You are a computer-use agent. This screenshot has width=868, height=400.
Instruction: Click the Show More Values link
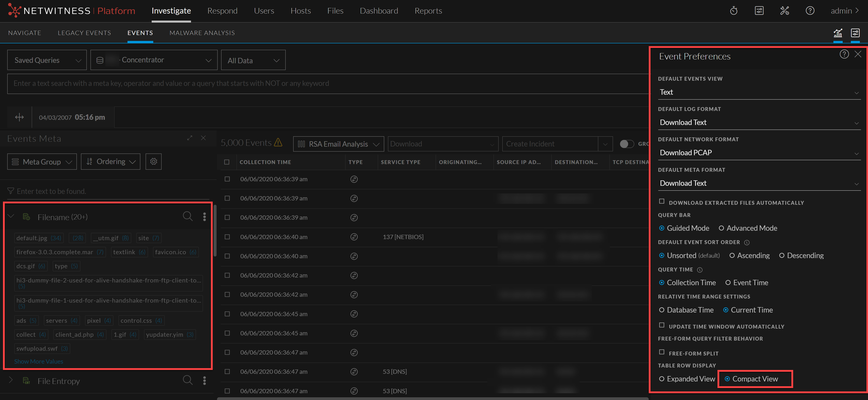(38, 361)
